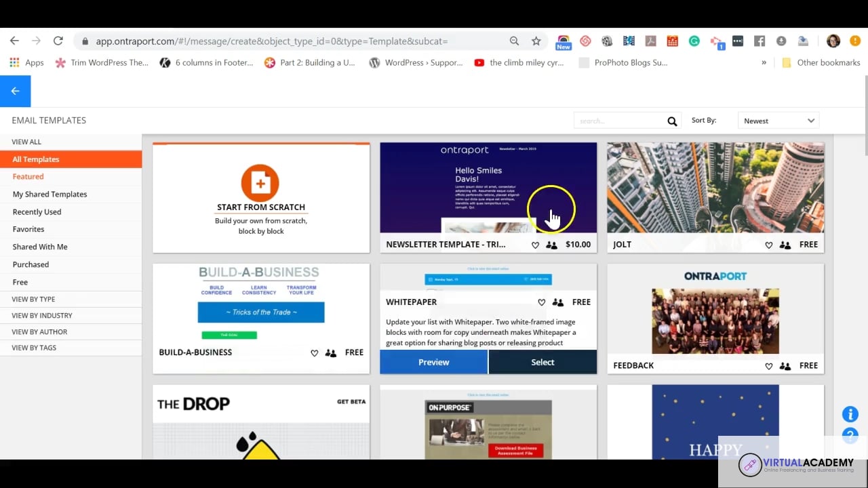Click the browser address bar URL
The height and width of the screenshot is (488, 868).
coord(271,41)
